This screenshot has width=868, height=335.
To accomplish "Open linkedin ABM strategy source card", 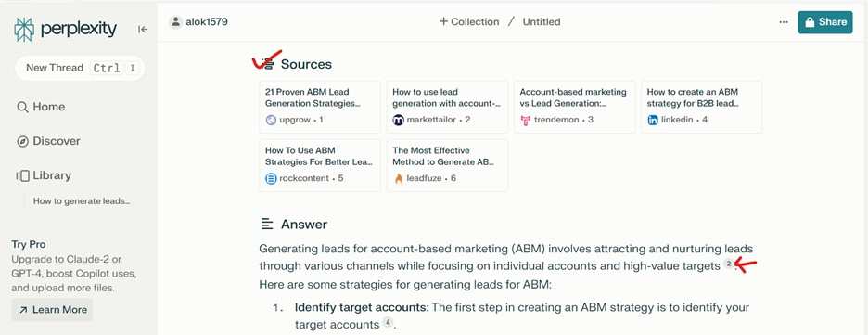I will pos(702,107).
